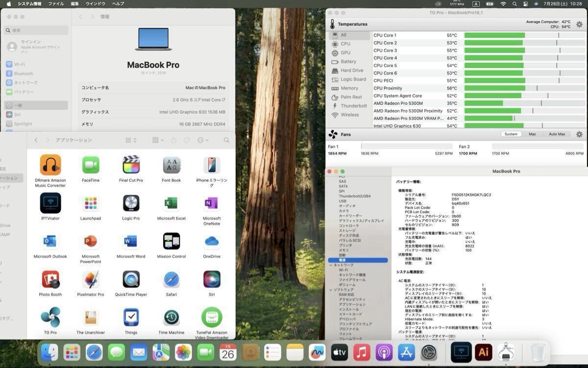Screen dimensions: 588x368
Task: Open Font Book application
Action: (171, 165)
